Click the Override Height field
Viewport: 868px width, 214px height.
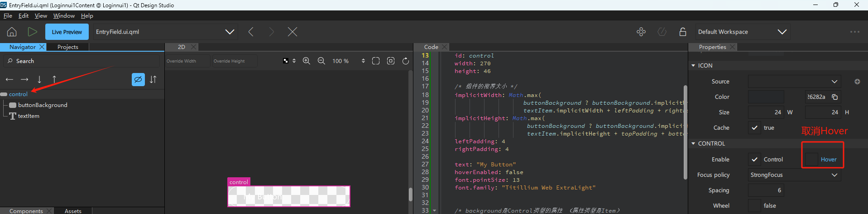pos(235,61)
